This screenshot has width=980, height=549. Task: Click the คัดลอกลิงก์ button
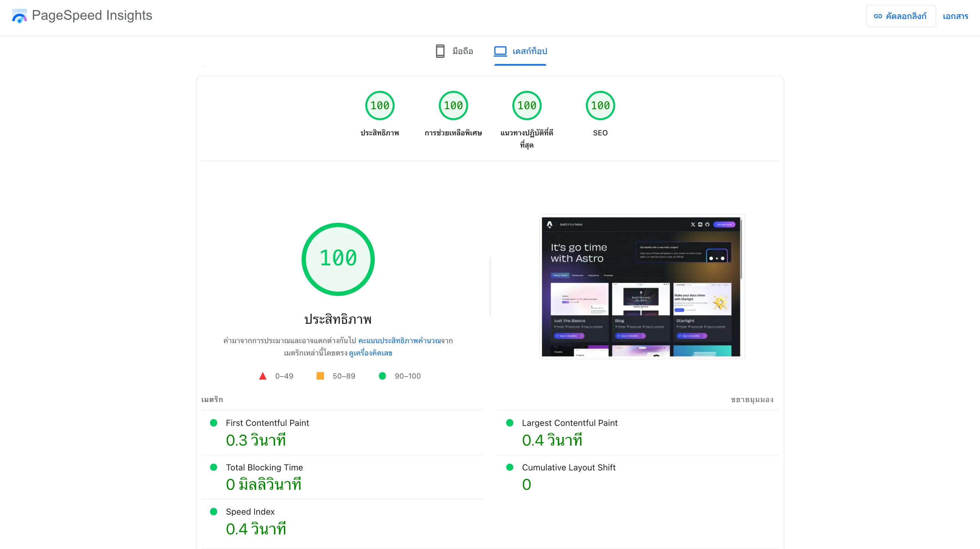[x=900, y=16]
